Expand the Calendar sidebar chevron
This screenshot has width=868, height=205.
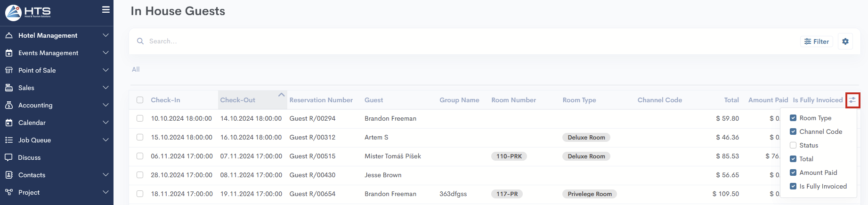click(x=105, y=123)
